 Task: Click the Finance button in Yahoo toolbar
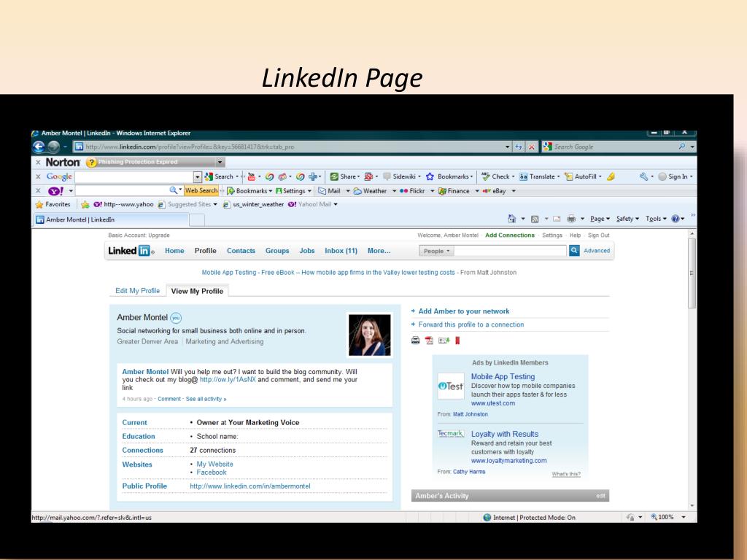pos(454,191)
